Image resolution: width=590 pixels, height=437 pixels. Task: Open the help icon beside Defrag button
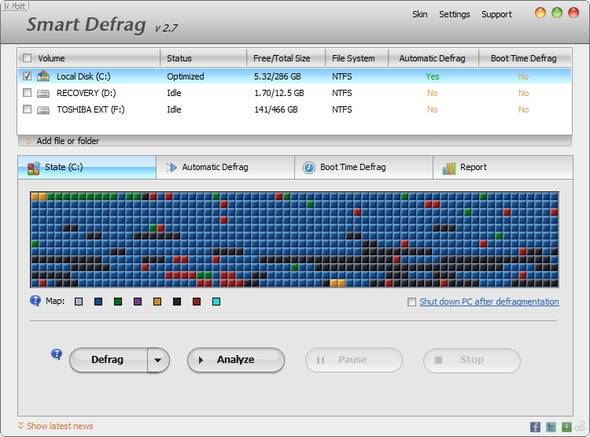point(56,354)
